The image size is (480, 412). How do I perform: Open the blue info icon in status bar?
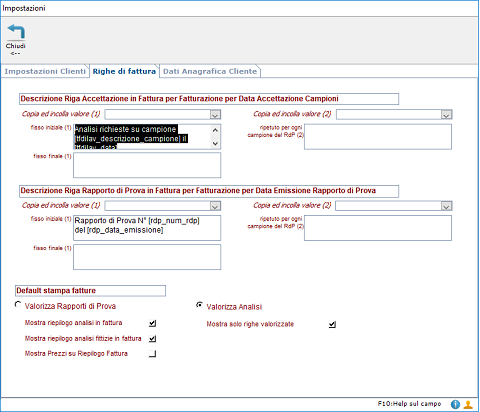pyautogui.click(x=455, y=404)
